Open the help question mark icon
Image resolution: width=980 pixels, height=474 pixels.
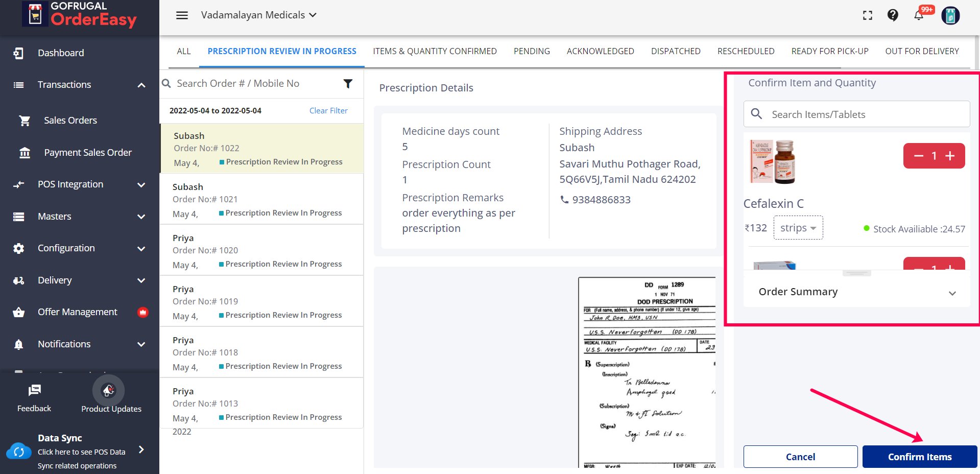tap(893, 15)
